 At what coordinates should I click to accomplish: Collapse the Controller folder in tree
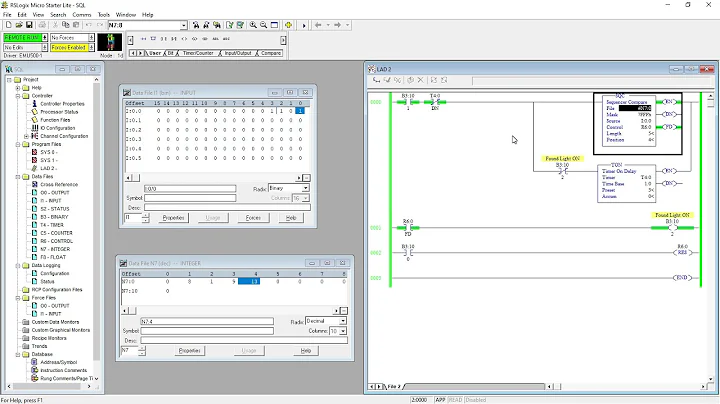click(x=18, y=96)
